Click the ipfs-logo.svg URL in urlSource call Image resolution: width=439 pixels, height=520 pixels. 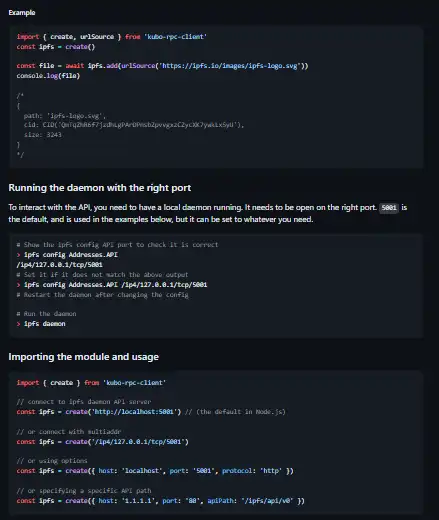pos(230,66)
